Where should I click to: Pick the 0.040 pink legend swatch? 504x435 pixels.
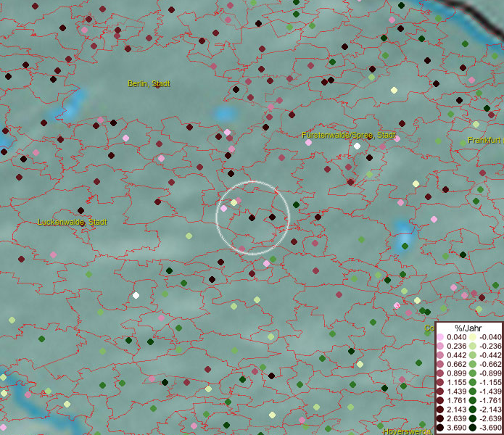click(440, 337)
